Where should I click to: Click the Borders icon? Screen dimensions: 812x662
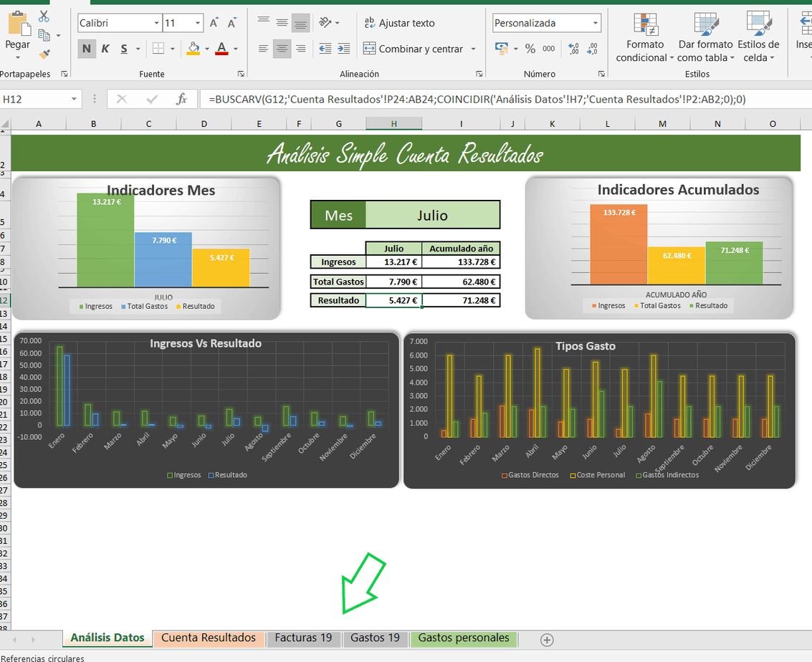(x=158, y=49)
